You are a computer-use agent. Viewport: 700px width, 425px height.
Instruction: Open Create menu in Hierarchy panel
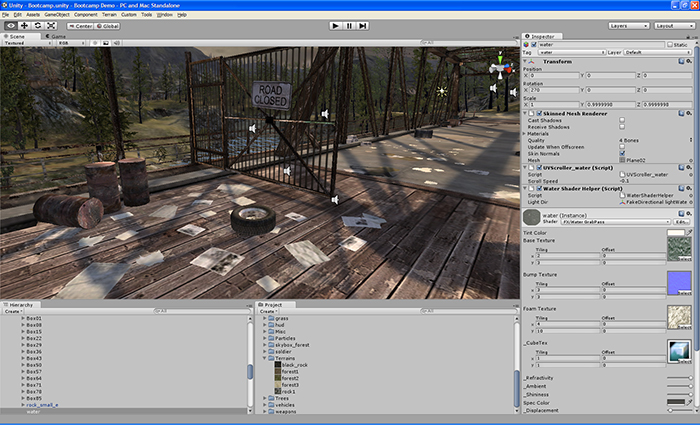12,311
